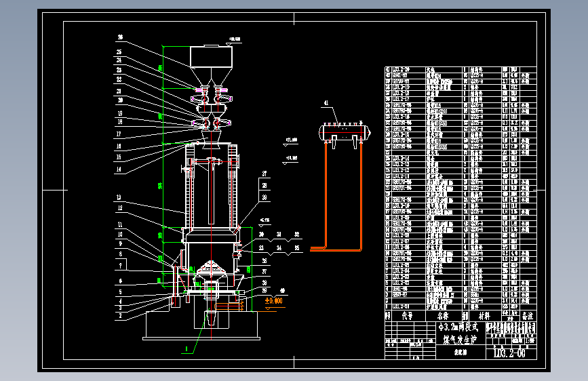Click the green callout number 1 at bottom
588x381 pixels.
[187, 348]
